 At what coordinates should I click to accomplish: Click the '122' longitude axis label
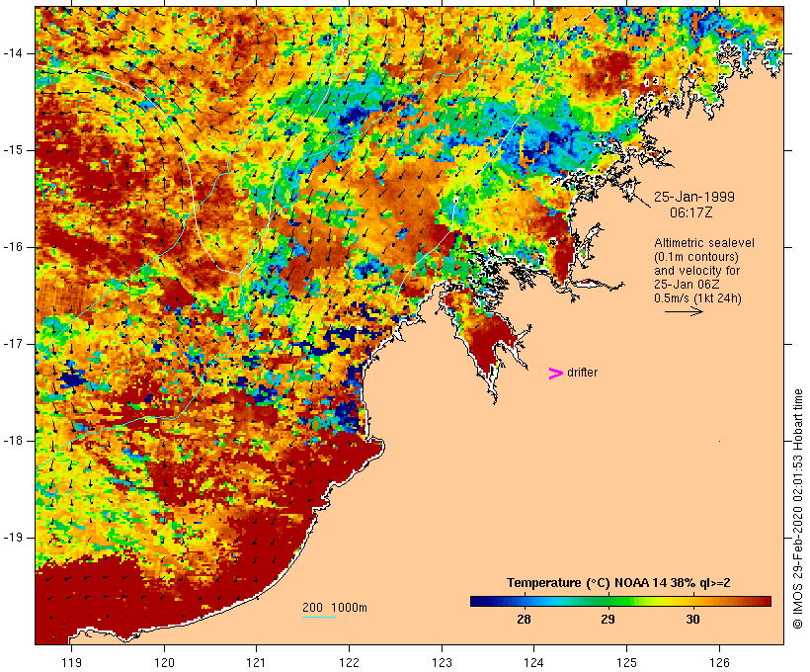tap(349, 662)
